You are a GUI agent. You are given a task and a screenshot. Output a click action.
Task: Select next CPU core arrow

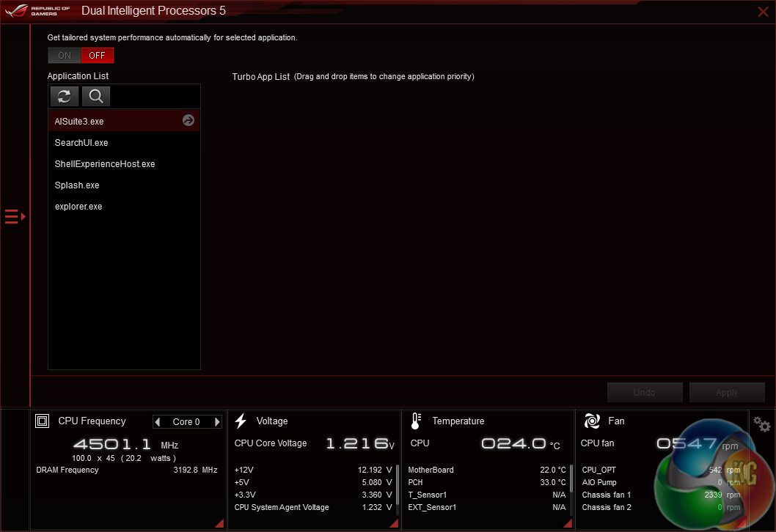point(217,422)
